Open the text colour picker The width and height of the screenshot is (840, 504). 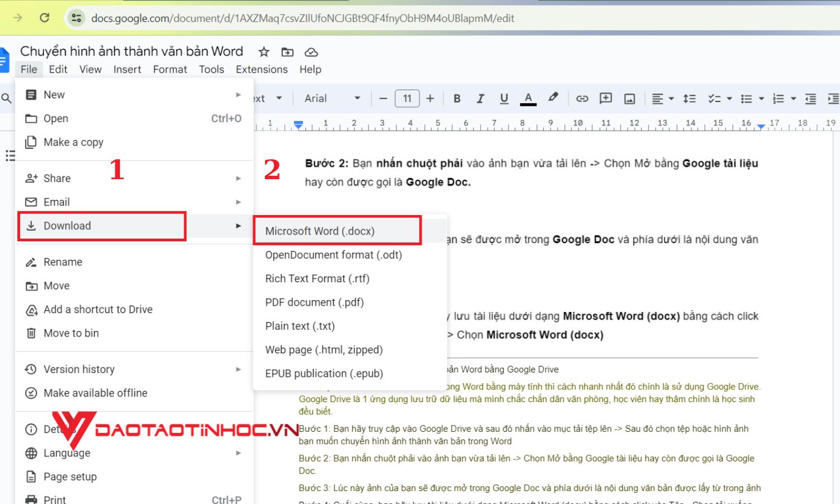click(528, 99)
